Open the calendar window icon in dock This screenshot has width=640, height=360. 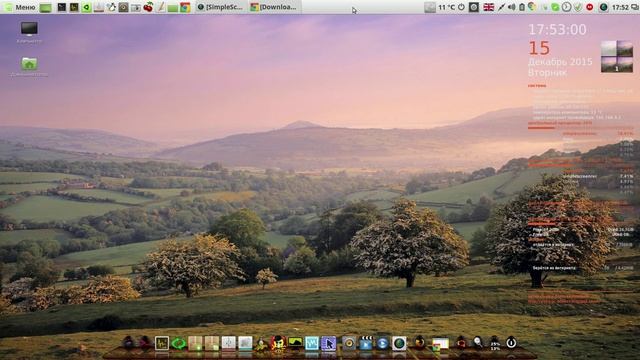[440, 343]
